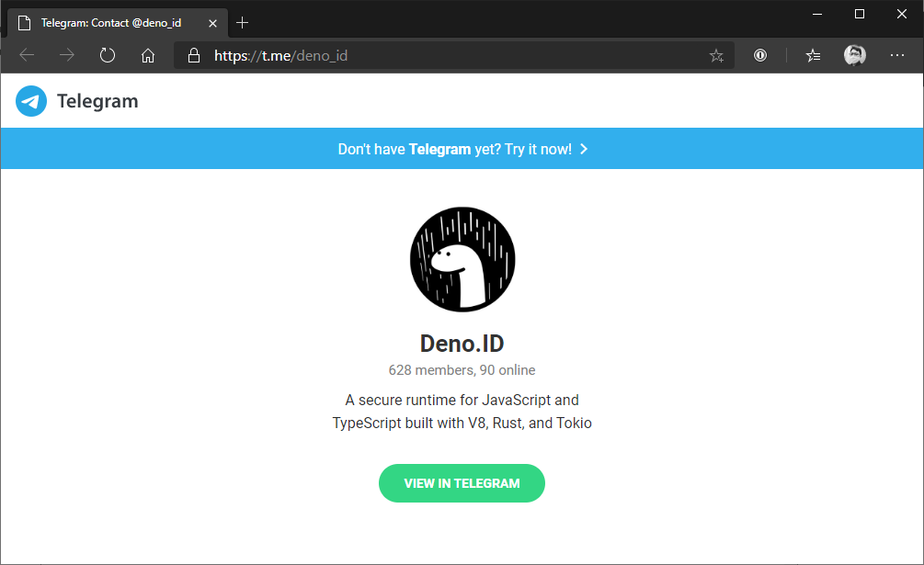Close the browser window
Screen dimensions: 924x565
902,14
